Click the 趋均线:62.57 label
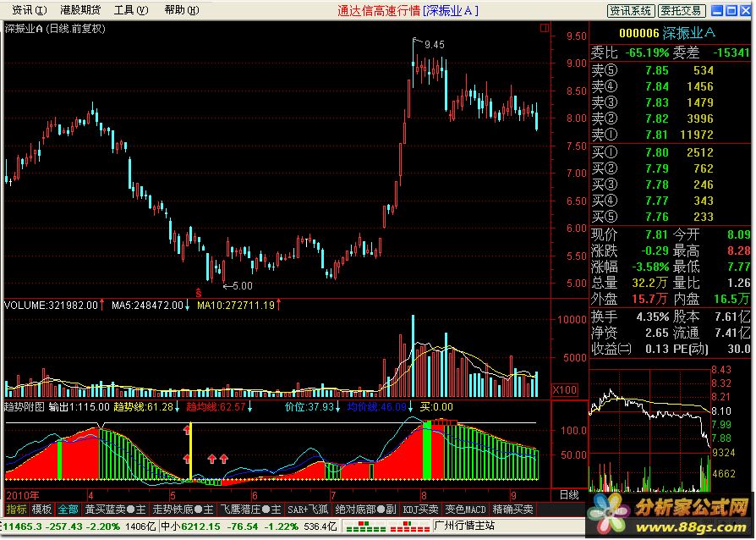This screenshot has height=540, width=756. [216, 407]
